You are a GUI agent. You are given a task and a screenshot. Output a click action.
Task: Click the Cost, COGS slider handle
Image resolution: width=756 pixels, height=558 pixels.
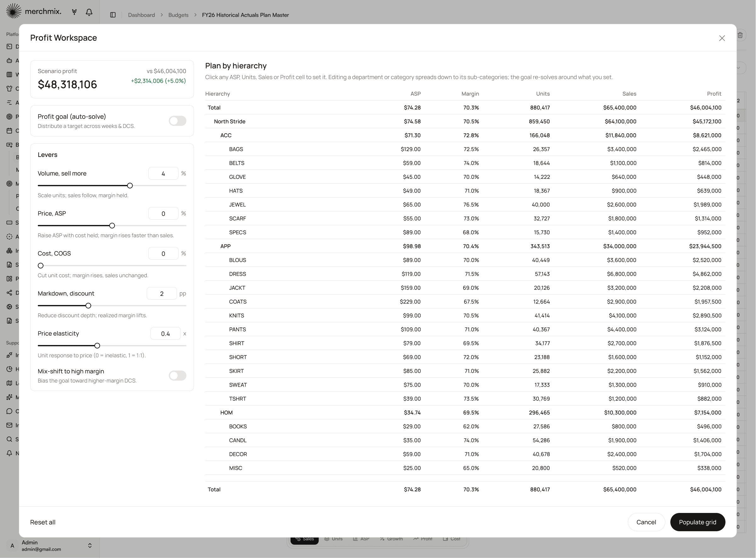click(41, 266)
